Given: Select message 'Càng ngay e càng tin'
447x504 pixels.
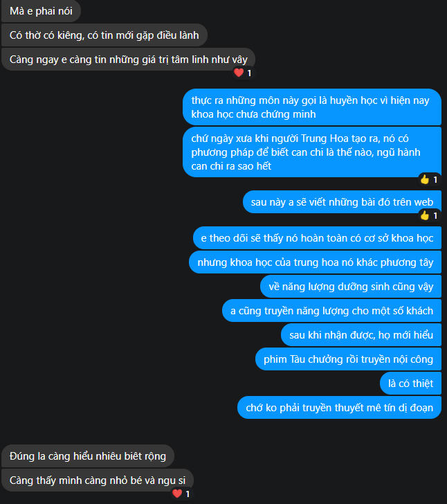Looking at the screenshot, I should coord(129,60).
